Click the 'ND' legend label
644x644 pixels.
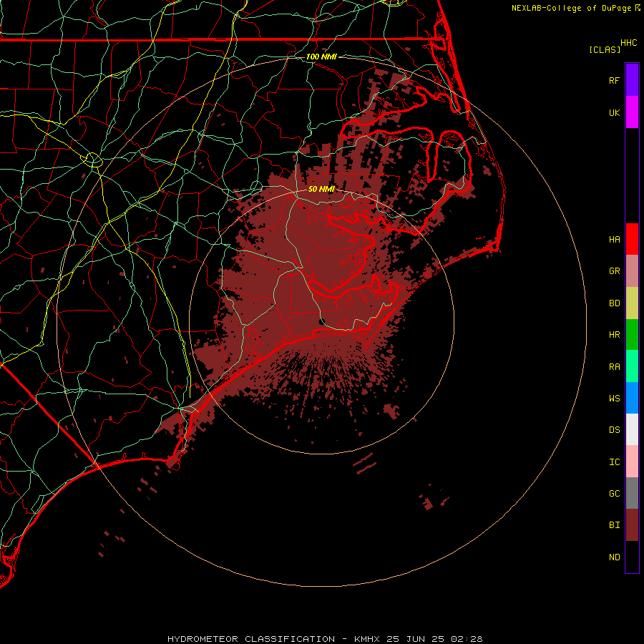(615, 557)
